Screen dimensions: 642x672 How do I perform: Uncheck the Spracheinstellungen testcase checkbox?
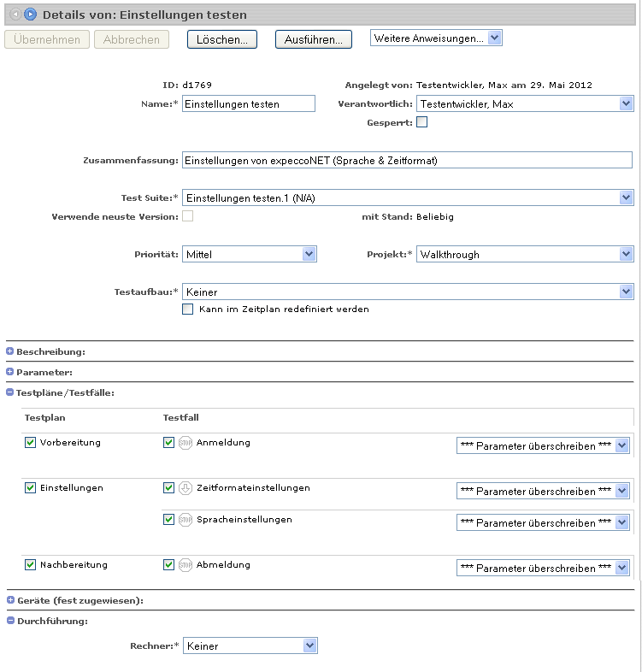pyautogui.click(x=169, y=520)
